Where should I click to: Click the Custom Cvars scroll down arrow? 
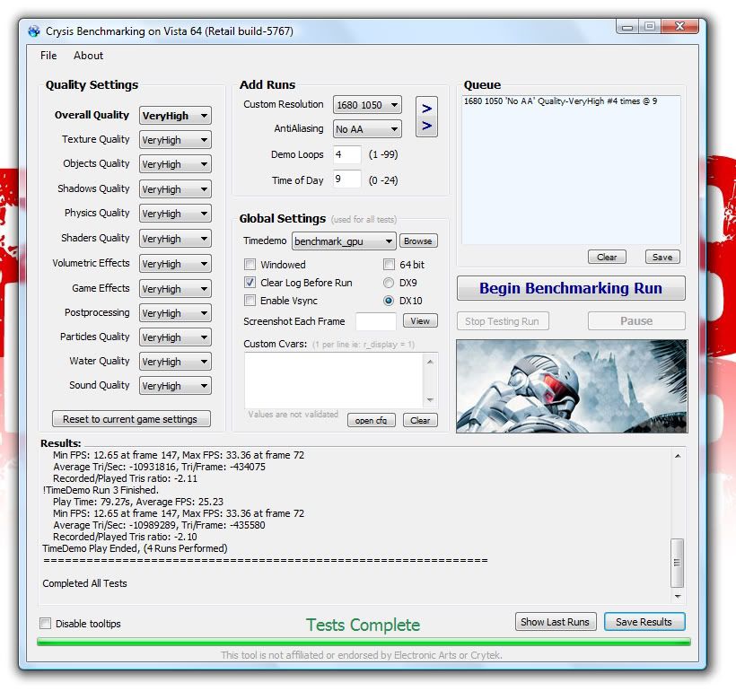click(430, 399)
